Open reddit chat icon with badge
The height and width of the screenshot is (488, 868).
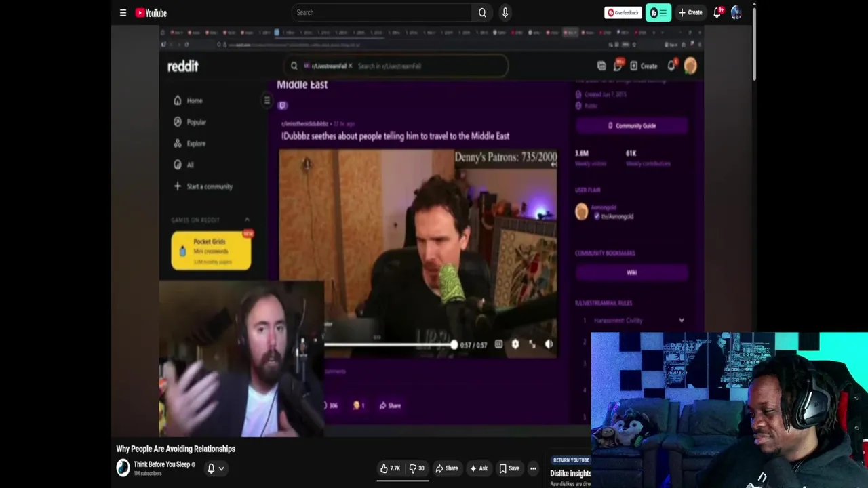click(618, 66)
